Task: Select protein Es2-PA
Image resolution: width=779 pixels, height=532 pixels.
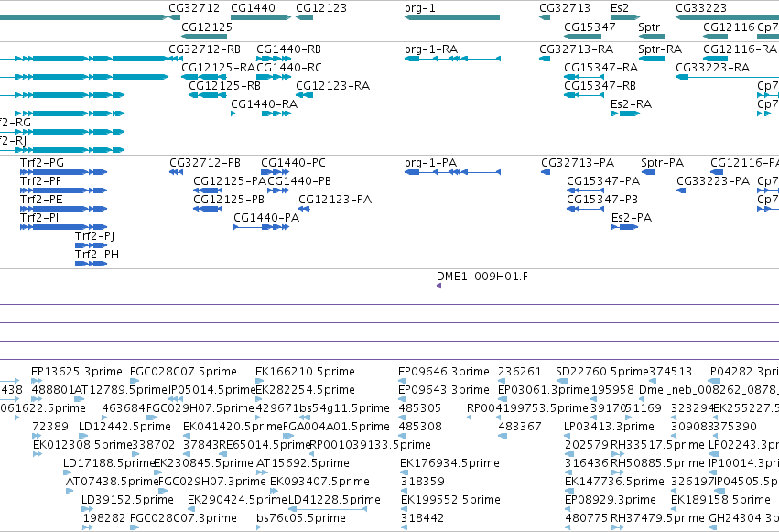Action: pos(624,227)
